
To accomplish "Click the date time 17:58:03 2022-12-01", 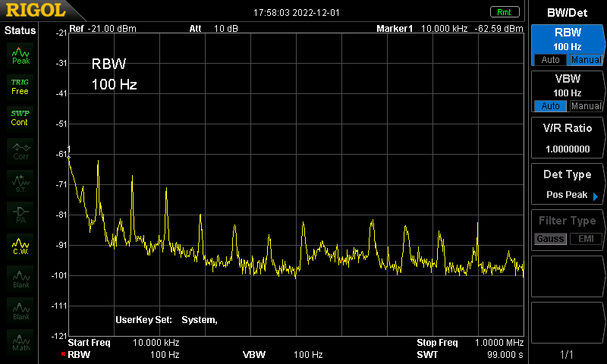I will [297, 13].
